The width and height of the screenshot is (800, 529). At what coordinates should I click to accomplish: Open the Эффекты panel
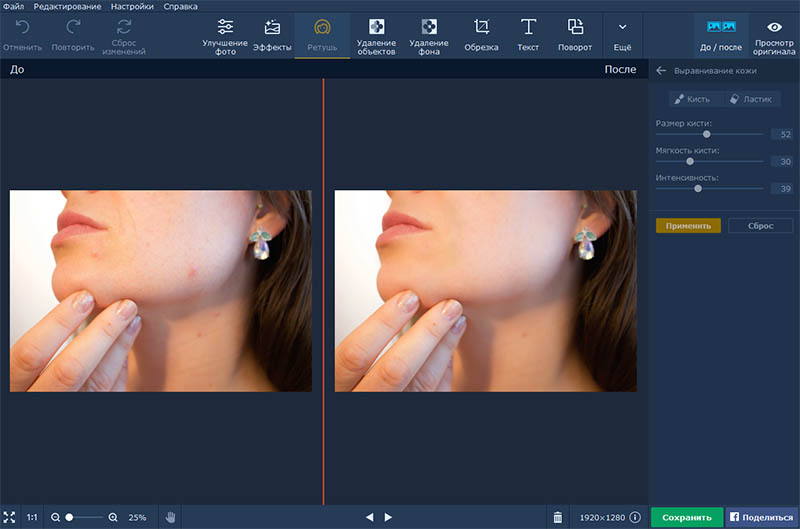(272, 35)
